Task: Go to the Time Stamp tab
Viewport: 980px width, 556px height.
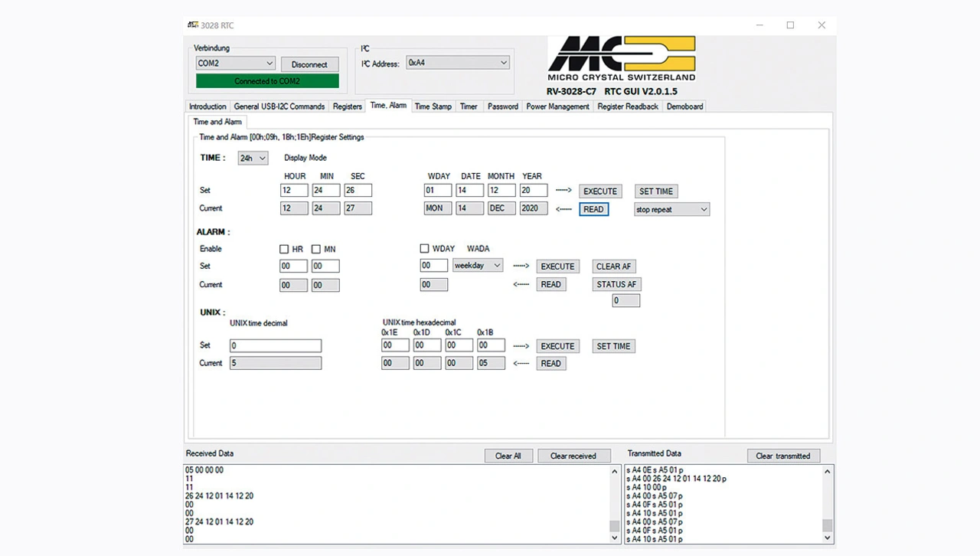Action: point(433,106)
